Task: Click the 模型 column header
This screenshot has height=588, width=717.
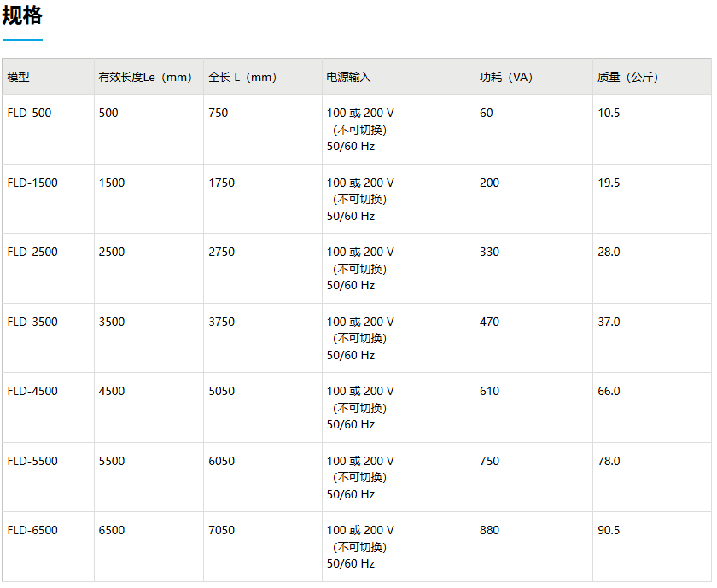Action: 18,77
